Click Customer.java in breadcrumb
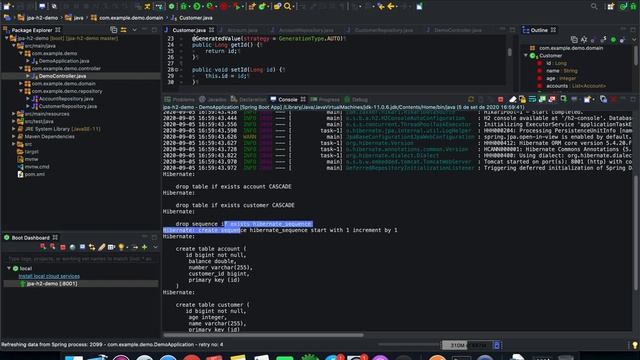 [x=196, y=18]
